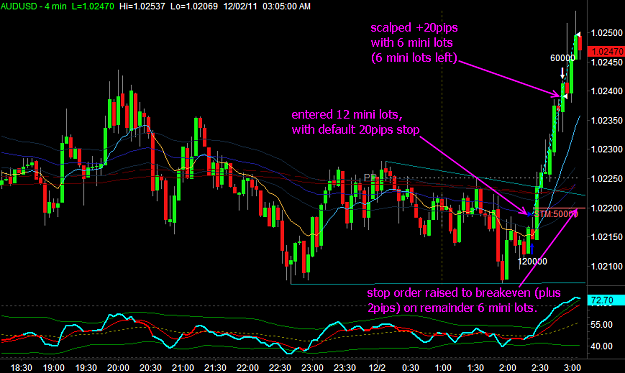Click the Hi=1.02537 header value

tap(142, 6)
